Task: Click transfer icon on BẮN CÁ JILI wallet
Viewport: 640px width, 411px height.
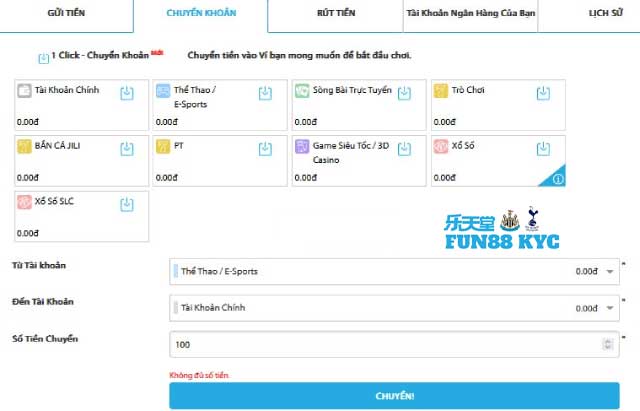Action: click(x=127, y=149)
